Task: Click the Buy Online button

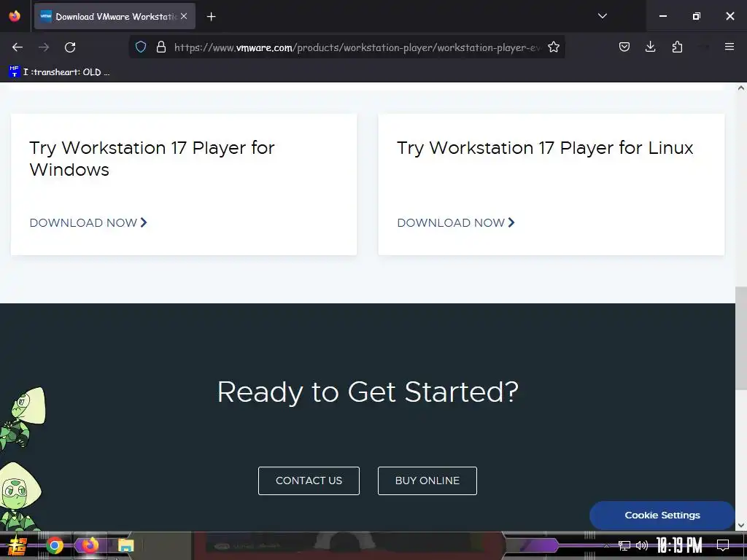Action: click(x=427, y=481)
